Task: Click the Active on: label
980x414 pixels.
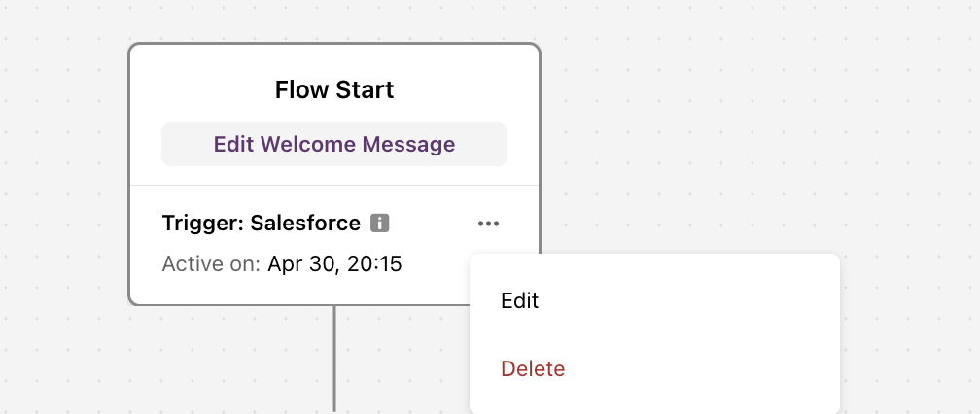Action: click(211, 264)
